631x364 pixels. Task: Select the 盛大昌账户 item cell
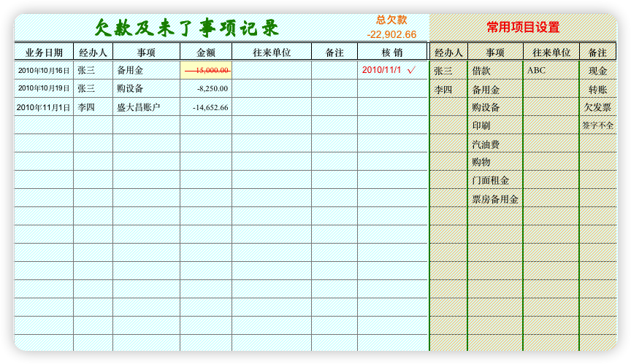(x=146, y=107)
